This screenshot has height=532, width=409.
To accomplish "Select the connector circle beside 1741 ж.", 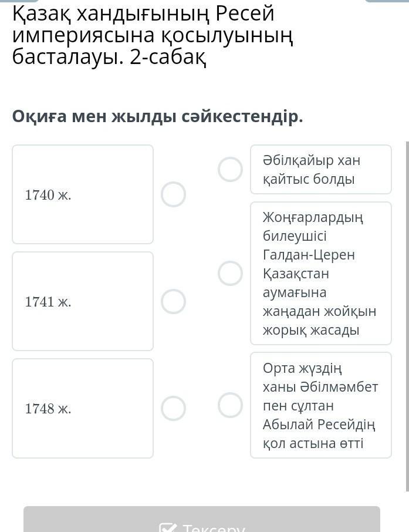I will click(x=174, y=301).
